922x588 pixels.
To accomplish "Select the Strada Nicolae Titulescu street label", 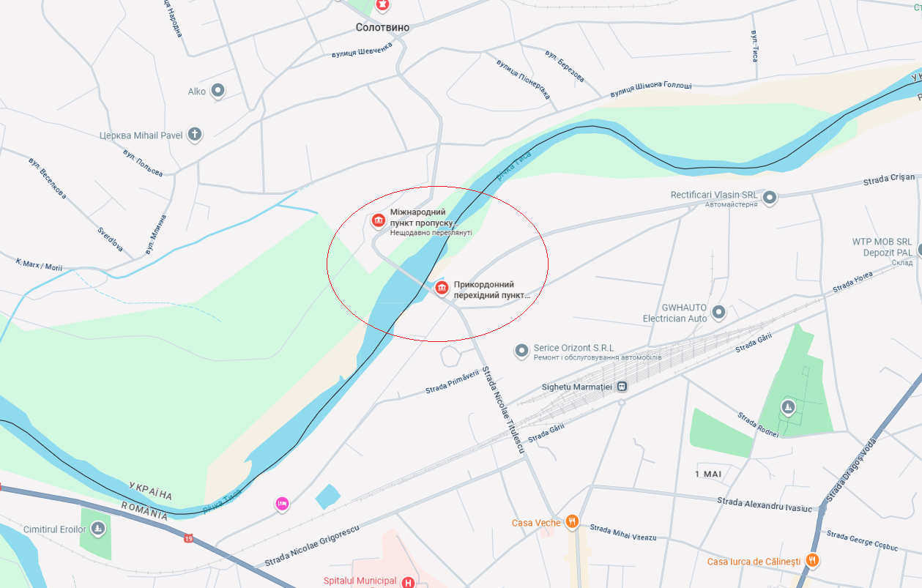I will (x=503, y=410).
